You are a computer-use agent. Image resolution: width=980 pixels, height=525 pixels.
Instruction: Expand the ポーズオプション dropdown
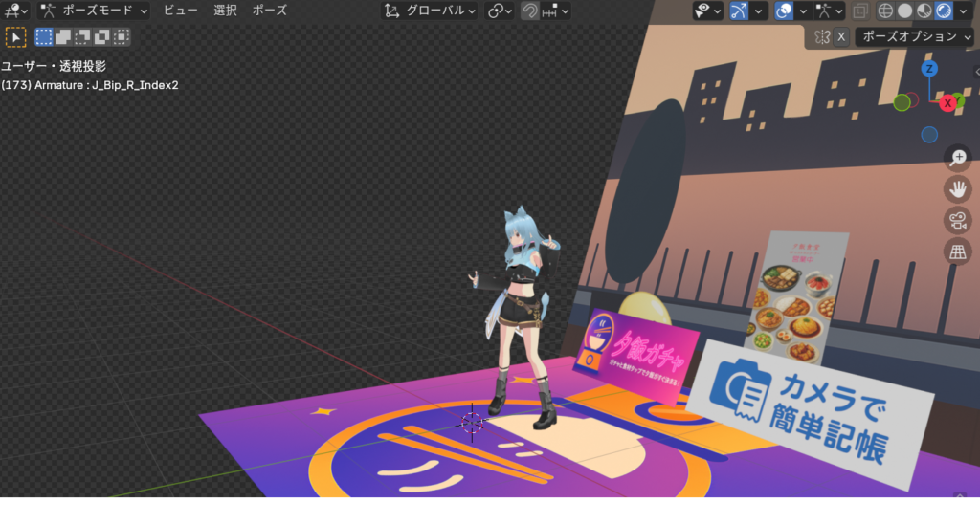(916, 37)
